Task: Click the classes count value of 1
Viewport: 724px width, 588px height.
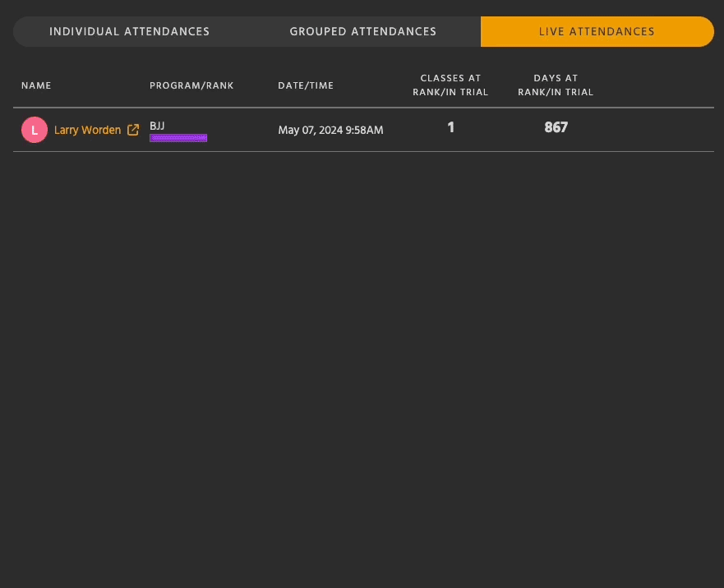Action: (450, 127)
